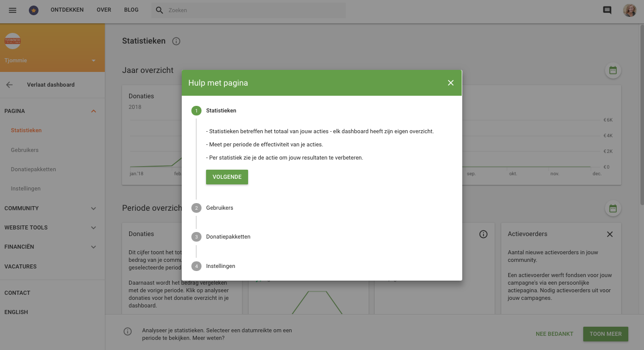This screenshot has height=350, width=644.
Task: Click the info icon beside Statistieken heading
Action: click(176, 41)
